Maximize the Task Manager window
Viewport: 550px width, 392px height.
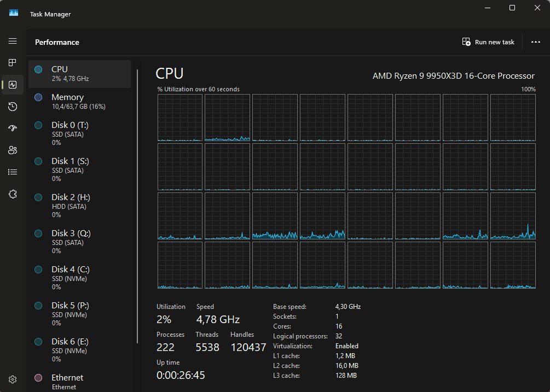[x=512, y=8]
